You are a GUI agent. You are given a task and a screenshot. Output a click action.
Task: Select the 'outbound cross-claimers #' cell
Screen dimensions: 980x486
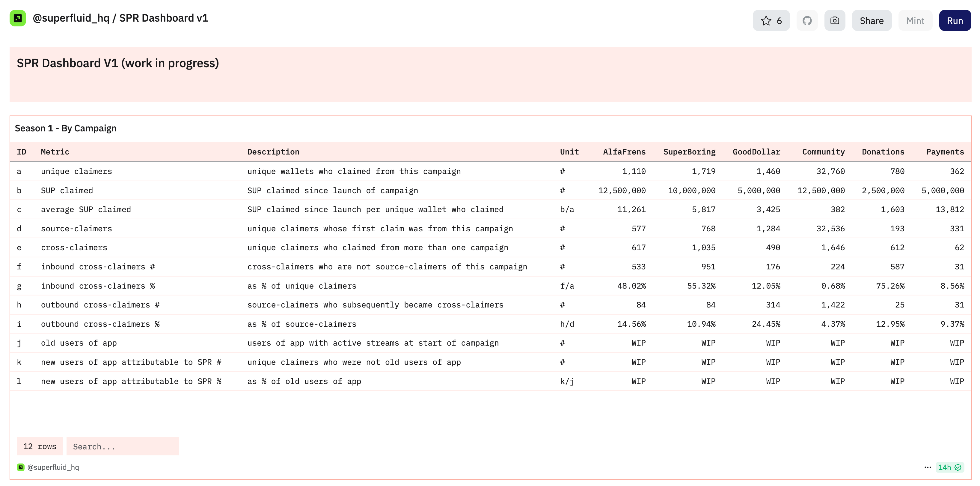[100, 305]
